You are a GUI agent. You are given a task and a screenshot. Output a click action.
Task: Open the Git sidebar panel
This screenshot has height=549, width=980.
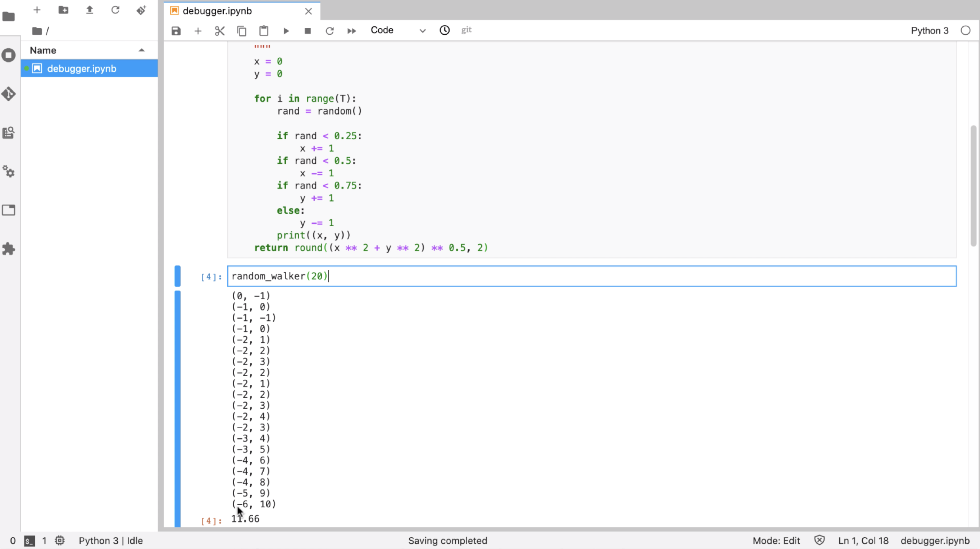pos(9,94)
